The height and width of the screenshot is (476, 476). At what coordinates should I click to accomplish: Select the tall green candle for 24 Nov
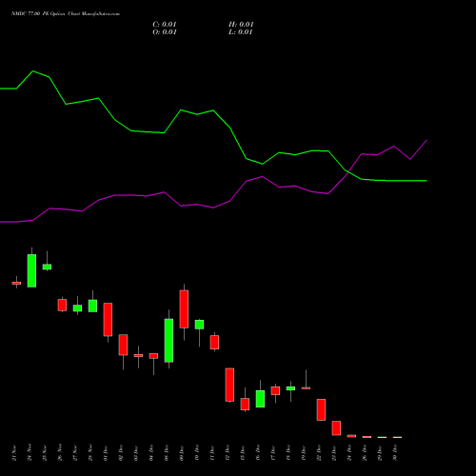pos(31,270)
